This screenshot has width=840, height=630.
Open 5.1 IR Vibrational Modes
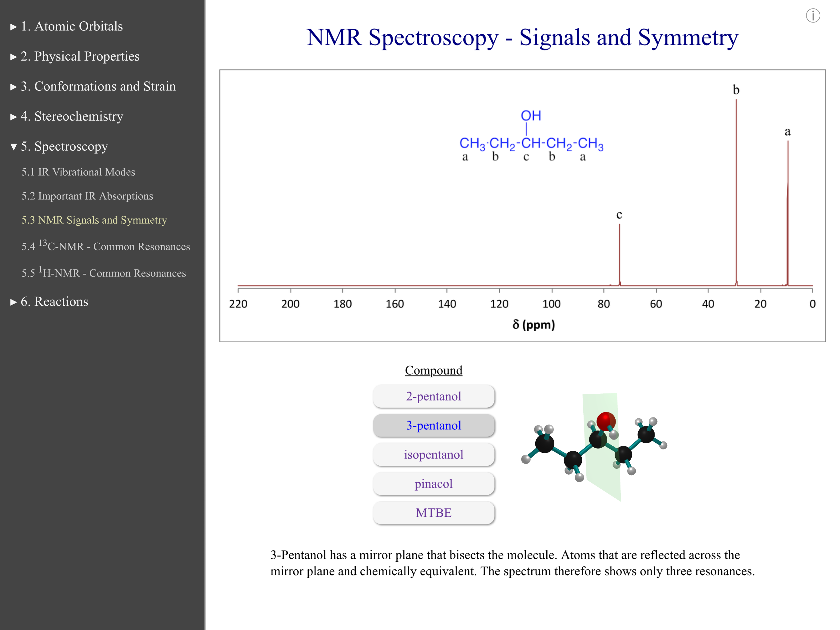78,172
